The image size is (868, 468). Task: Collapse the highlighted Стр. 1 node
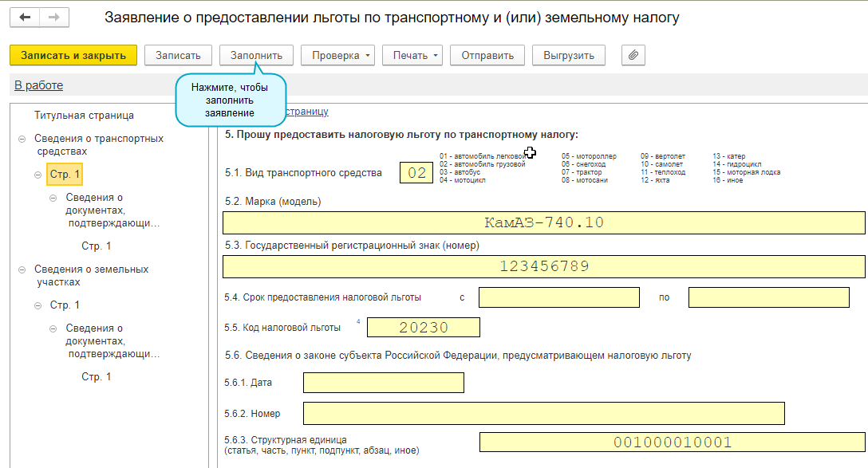(x=37, y=175)
